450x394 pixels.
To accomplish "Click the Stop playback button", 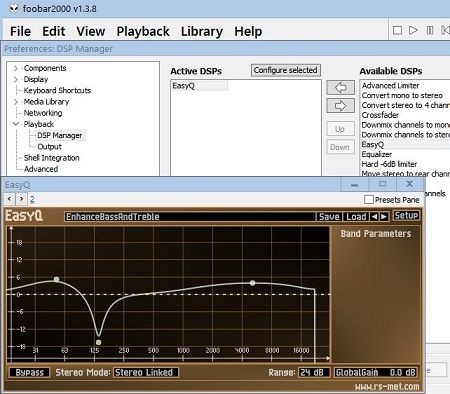I will click(x=397, y=31).
